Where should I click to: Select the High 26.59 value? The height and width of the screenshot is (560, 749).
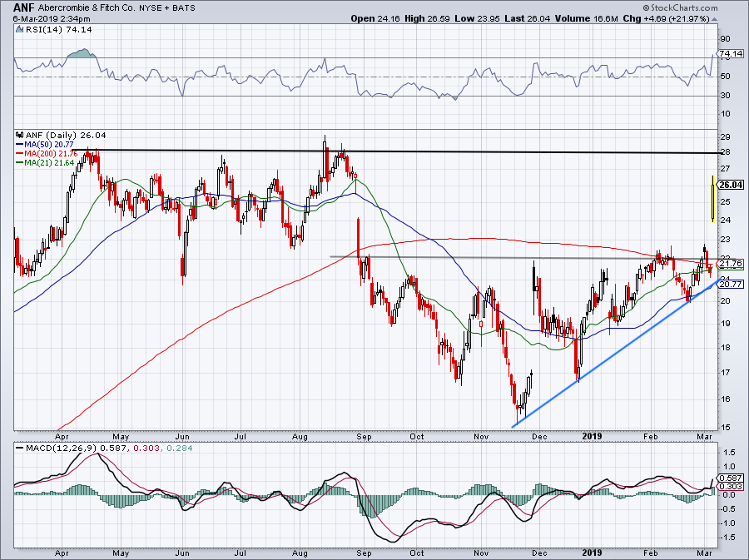[x=427, y=18]
